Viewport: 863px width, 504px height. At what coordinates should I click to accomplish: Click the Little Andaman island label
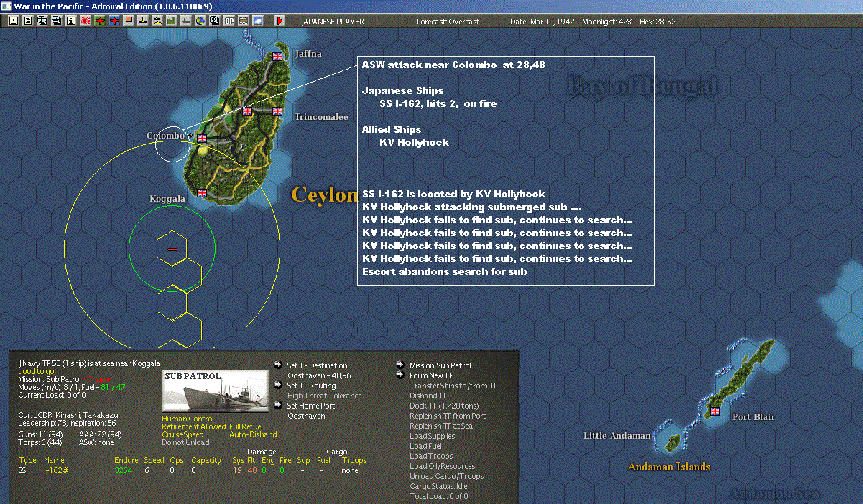[617, 436]
